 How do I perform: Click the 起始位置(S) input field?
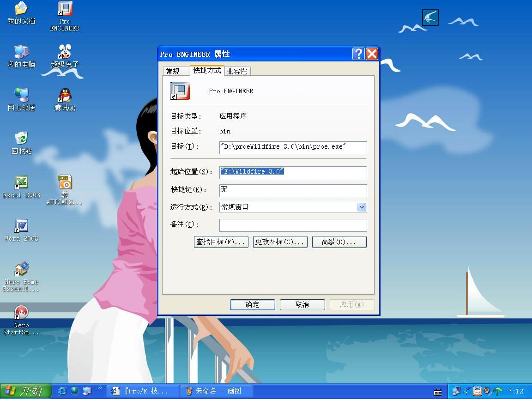coord(293,172)
